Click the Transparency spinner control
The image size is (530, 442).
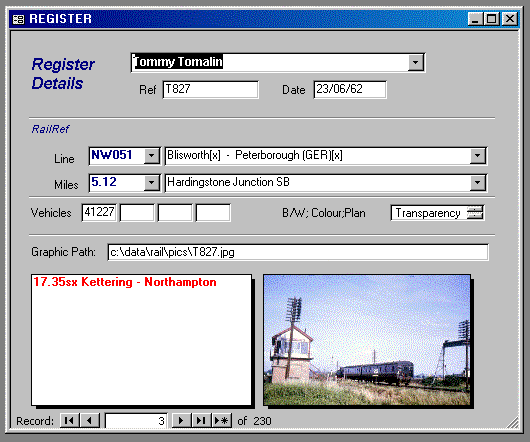coord(475,213)
